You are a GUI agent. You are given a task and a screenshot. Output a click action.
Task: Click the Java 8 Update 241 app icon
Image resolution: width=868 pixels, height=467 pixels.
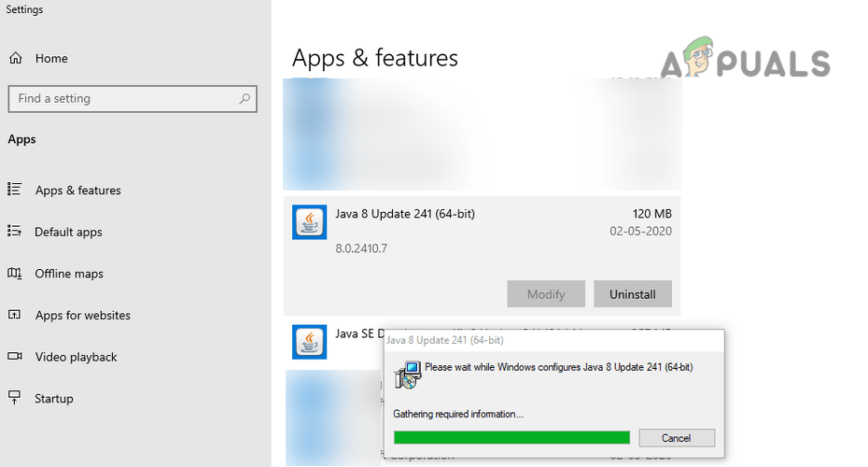310,222
